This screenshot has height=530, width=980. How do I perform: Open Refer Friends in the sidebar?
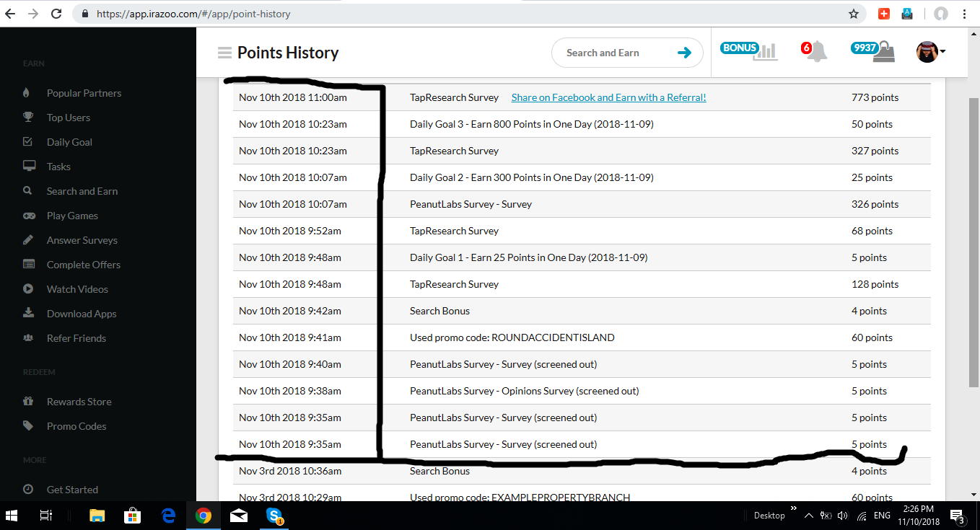76,338
